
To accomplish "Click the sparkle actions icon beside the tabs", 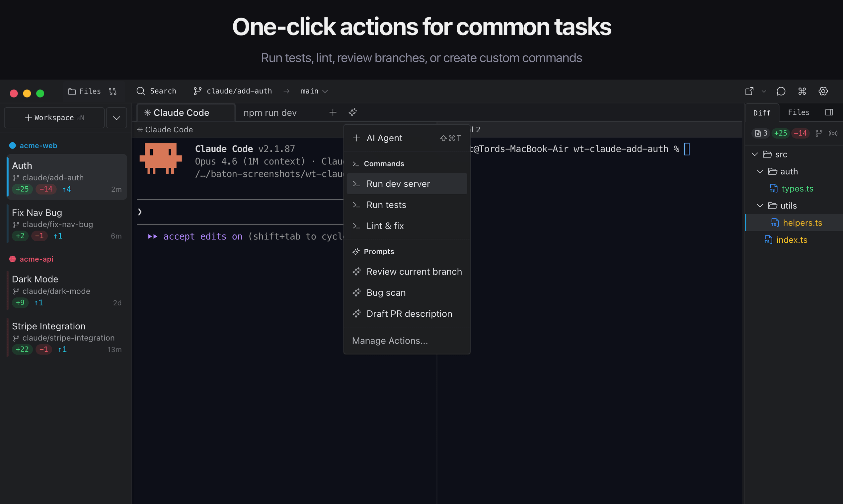I will point(352,112).
